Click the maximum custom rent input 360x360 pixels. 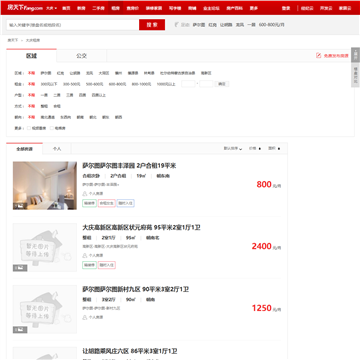206,84
